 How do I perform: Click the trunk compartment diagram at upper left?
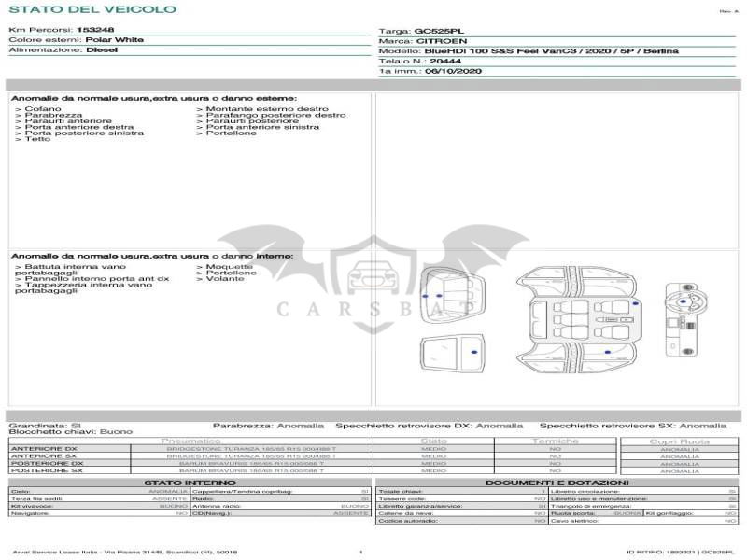448,296
